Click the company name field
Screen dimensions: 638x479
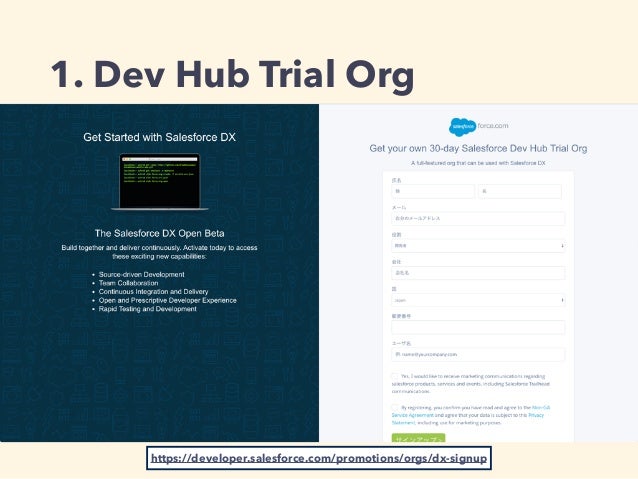(478, 273)
